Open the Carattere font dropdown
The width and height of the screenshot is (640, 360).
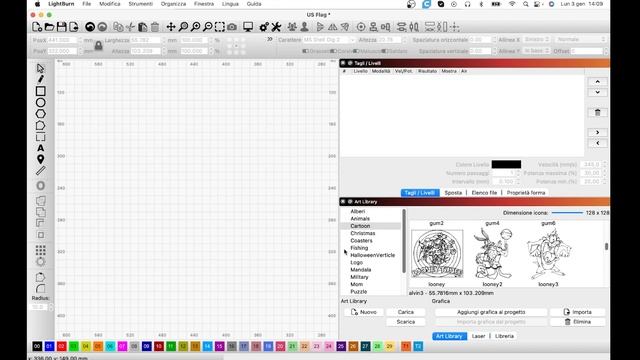(329, 40)
